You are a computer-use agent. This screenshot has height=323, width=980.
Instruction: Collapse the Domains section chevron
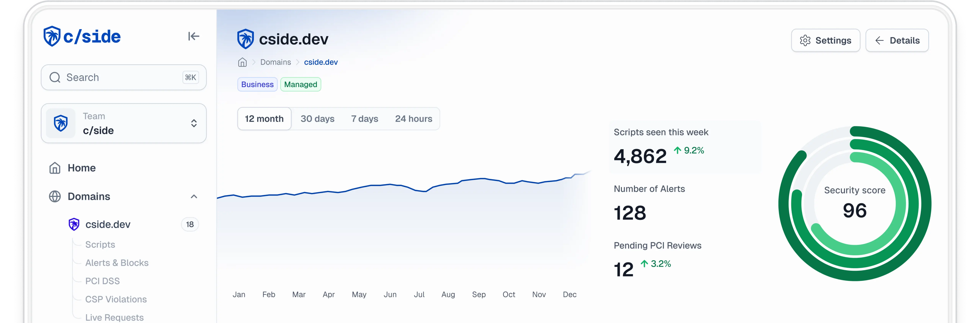194,196
